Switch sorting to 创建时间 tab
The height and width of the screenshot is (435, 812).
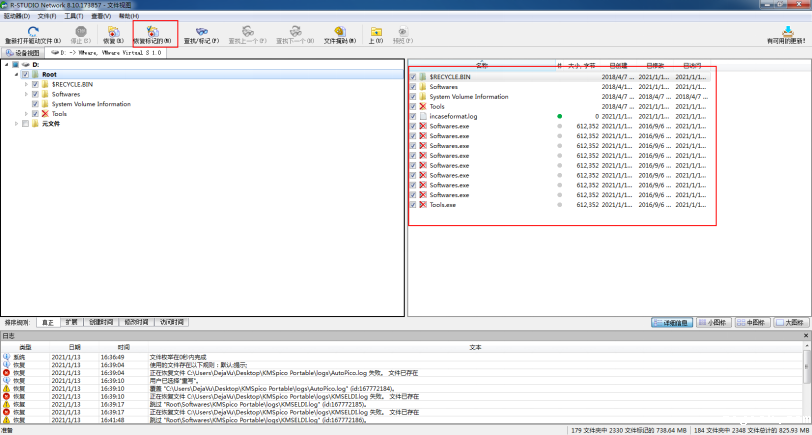coord(103,323)
